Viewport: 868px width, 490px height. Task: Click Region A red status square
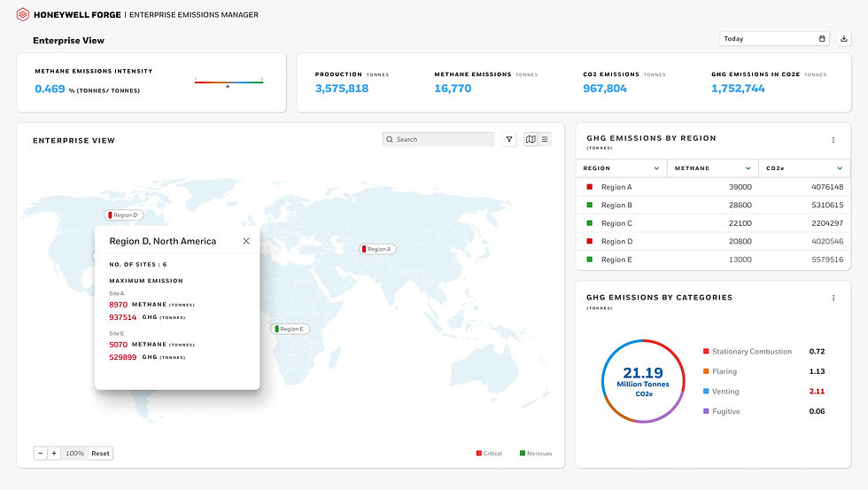[x=590, y=187]
